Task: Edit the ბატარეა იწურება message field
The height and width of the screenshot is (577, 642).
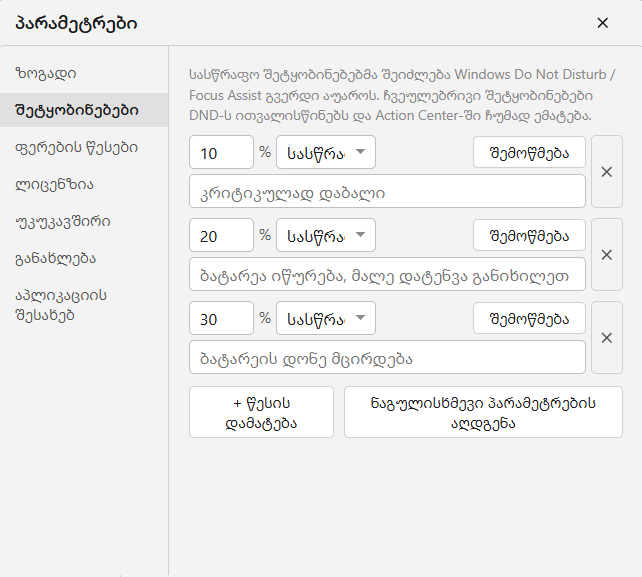Action: coord(387,274)
